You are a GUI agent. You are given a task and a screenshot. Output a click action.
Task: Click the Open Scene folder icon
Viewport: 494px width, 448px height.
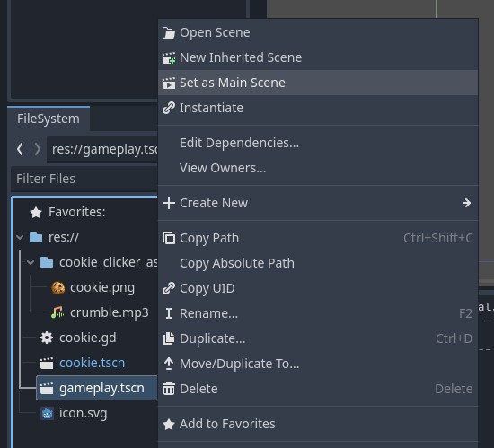pyautogui.click(x=169, y=32)
